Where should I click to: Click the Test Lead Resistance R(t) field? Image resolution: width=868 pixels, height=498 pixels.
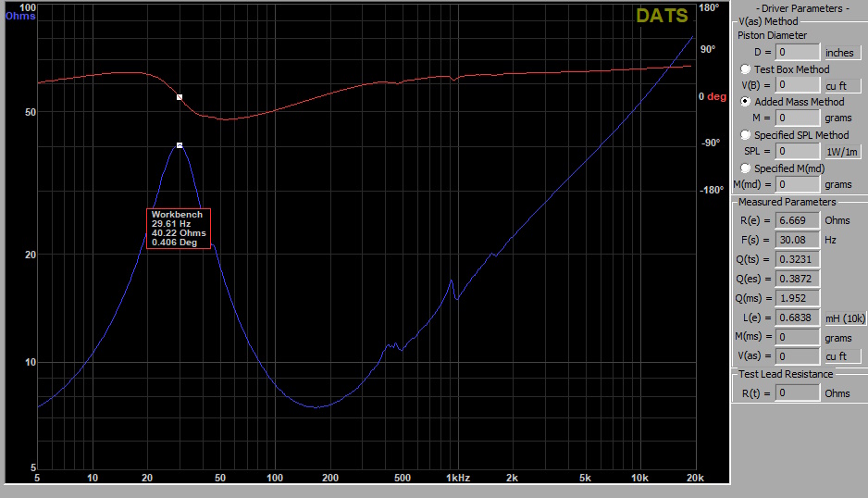tap(797, 393)
